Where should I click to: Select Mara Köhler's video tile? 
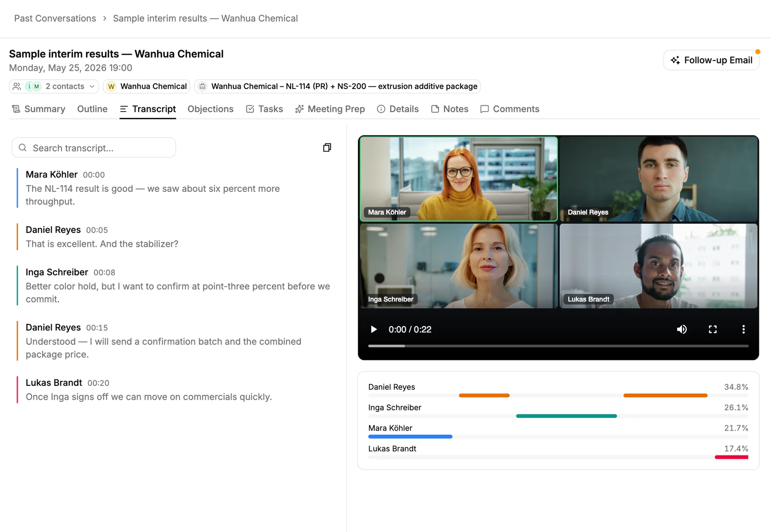[x=459, y=179]
